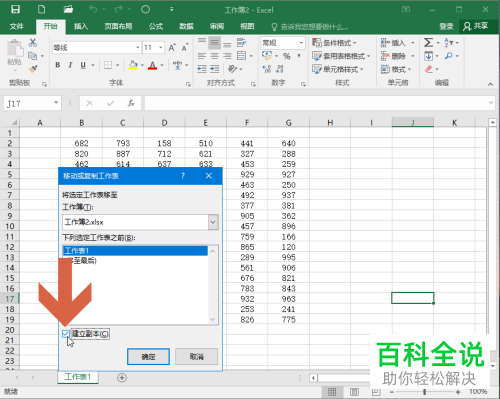Apply red font color A
500x399 pixels.
click(153, 65)
